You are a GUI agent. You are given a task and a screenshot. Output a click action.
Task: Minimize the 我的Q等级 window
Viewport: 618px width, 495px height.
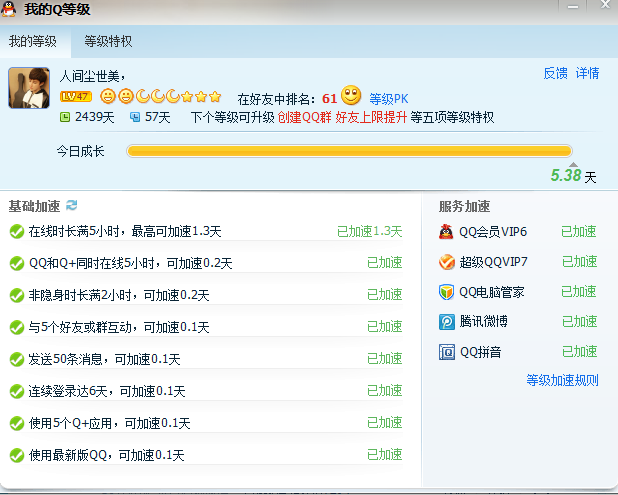(573, 6)
